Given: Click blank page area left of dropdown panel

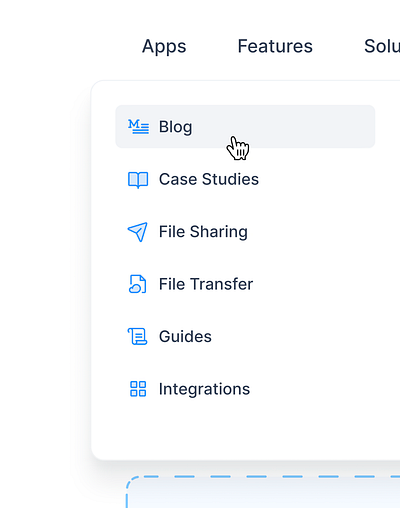Looking at the screenshot, I should [43, 267].
